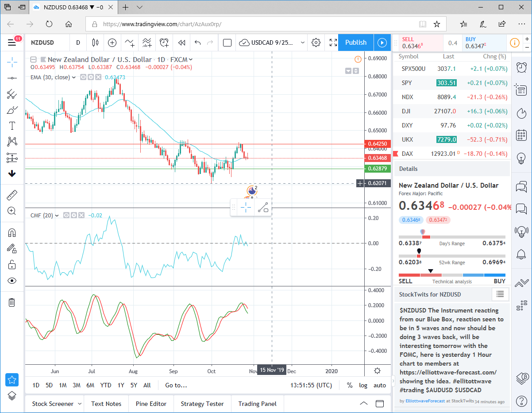Click the SELL 0.6346 price button

(421, 43)
